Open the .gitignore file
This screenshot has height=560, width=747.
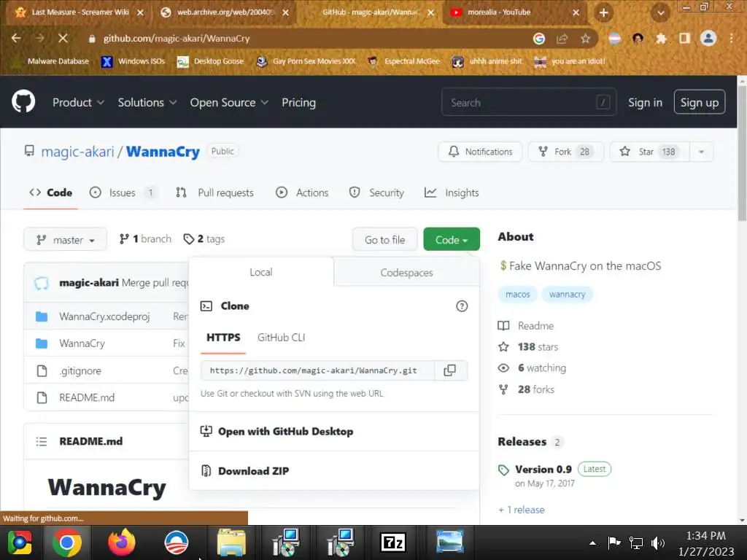click(80, 370)
